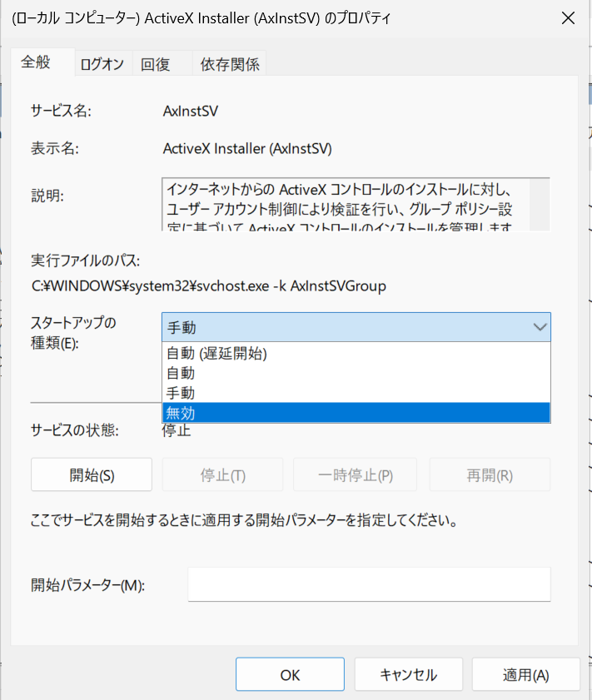Switch to the ログオン tab

tap(102, 64)
